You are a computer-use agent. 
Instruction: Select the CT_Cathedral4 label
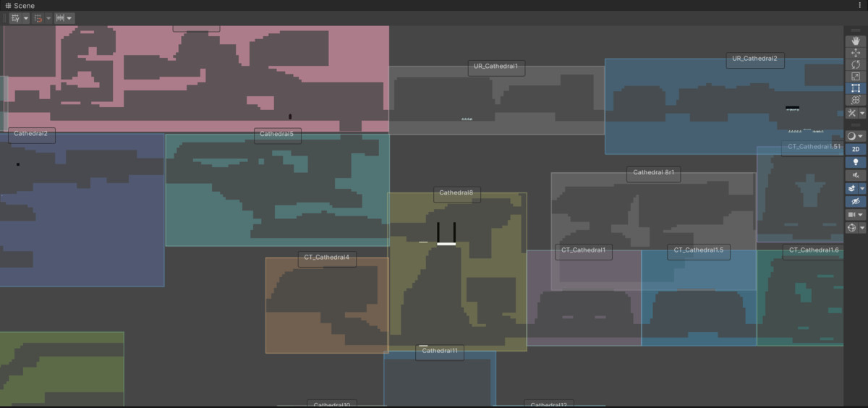pos(327,258)
